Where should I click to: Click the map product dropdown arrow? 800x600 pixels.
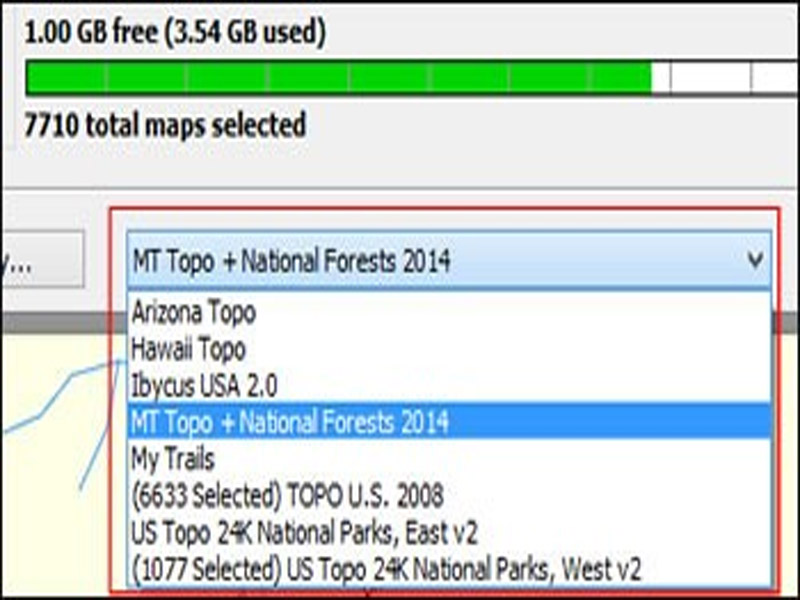click(753, 261)
